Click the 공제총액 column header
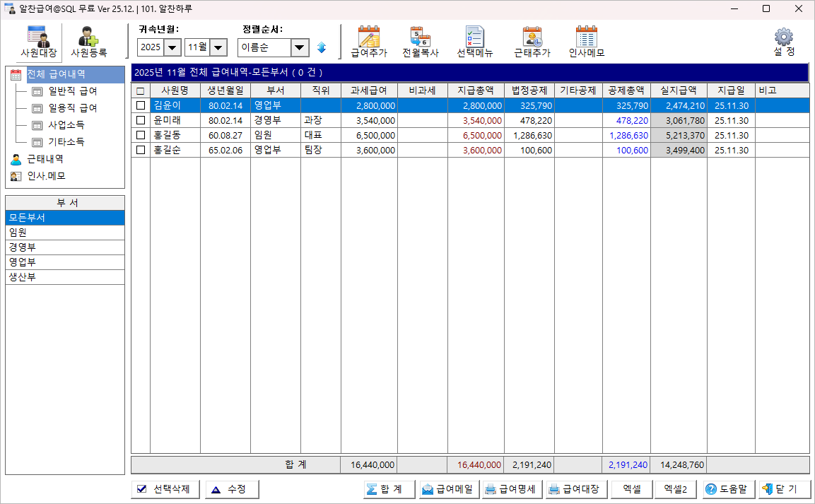 pyautogui.click(x=626, y=90)
